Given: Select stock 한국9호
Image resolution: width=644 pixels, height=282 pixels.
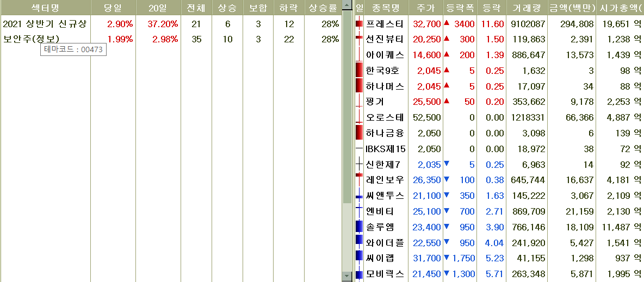Looking at the screenshot, I should pyautogui.click(x=382, y=71).
